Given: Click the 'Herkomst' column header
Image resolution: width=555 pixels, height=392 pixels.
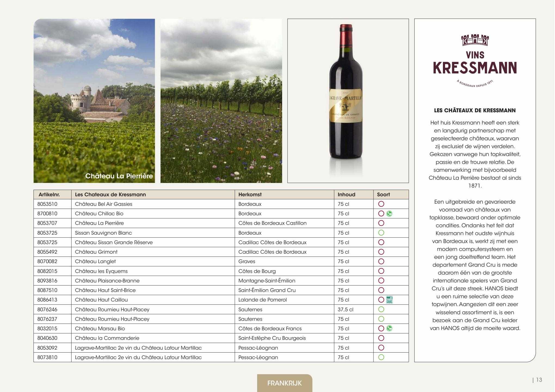Looking at the screenshot, I should point(250,195).
